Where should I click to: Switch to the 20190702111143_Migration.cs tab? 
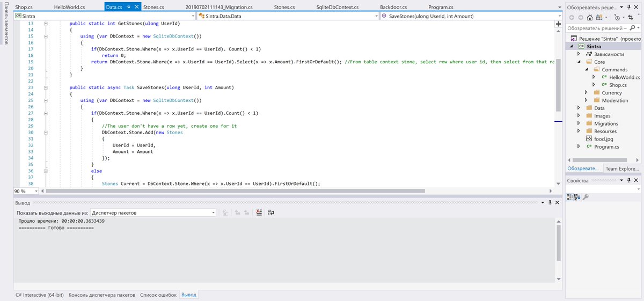click(x=219, y=8)
